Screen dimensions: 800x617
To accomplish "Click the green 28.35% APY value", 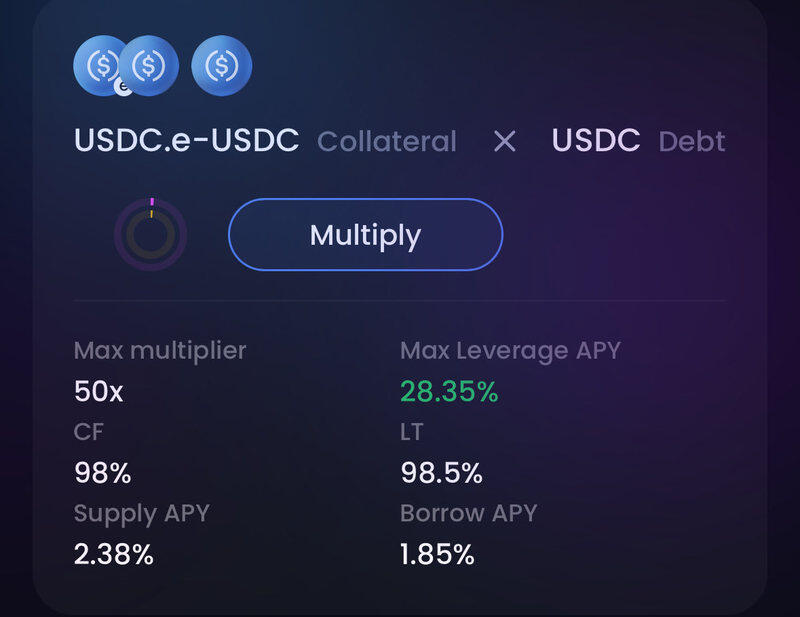I will click(x=449, y=391).
